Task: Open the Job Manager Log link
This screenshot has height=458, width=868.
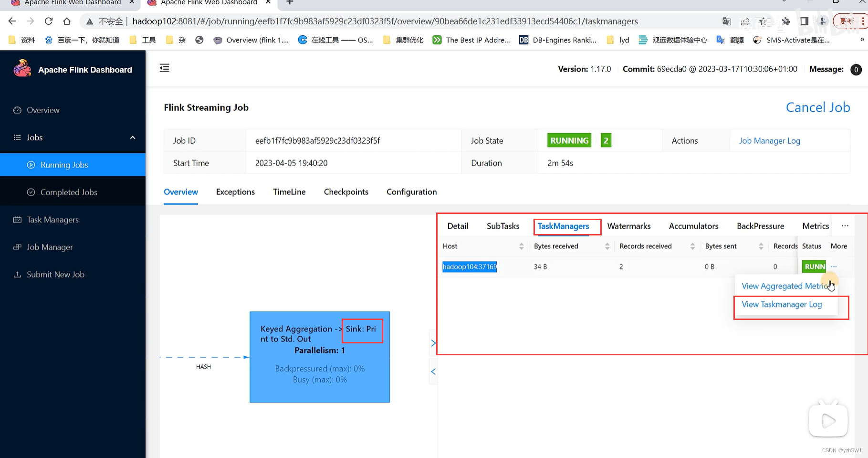Action: [770, 141]
